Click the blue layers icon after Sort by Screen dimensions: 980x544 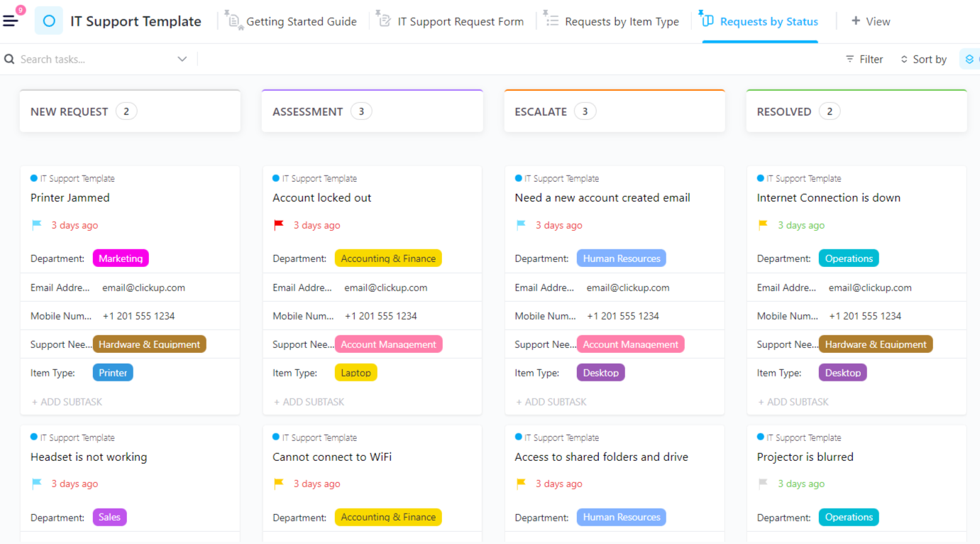(969, 59)
